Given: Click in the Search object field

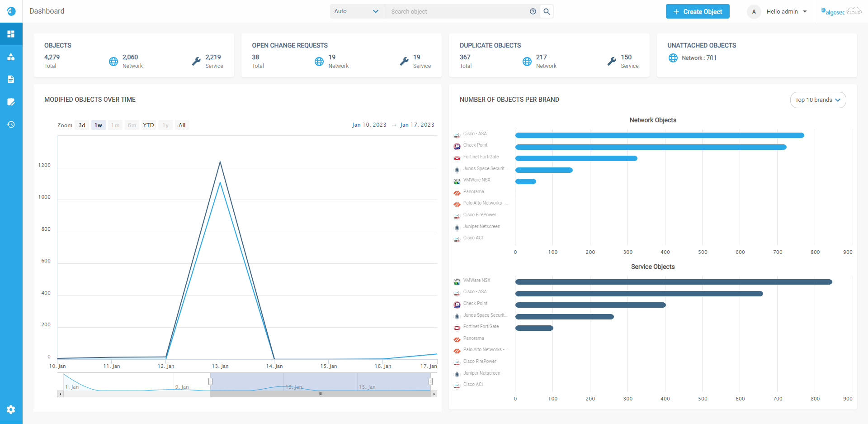Looking at the screenshot, I should (x=457, y=11).
